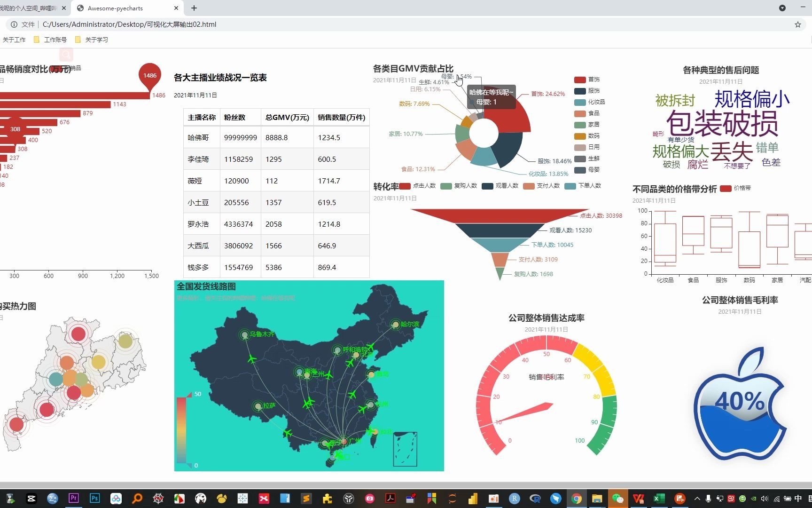Open Adobe Acrobat from the taskbar
Viewport: 812px width, 508px height.
390,499
